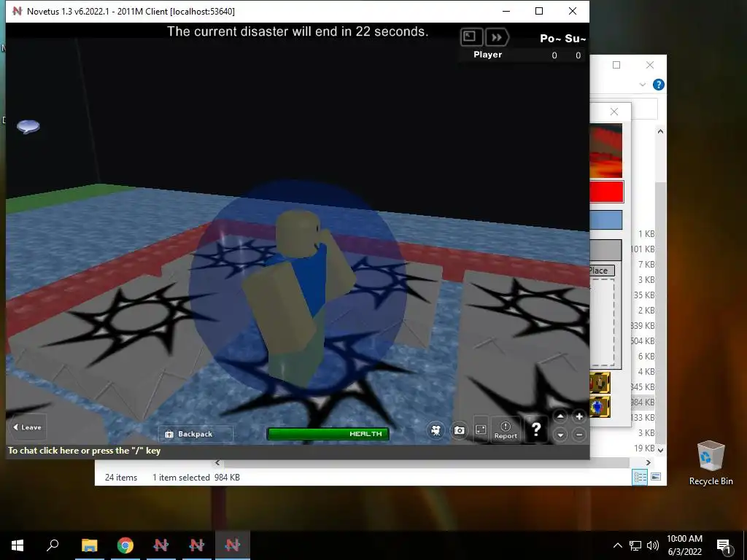Open Windows search from taskbar
Image resolution: width=747 pixels, height=560 pixels.
click(53, 545)
